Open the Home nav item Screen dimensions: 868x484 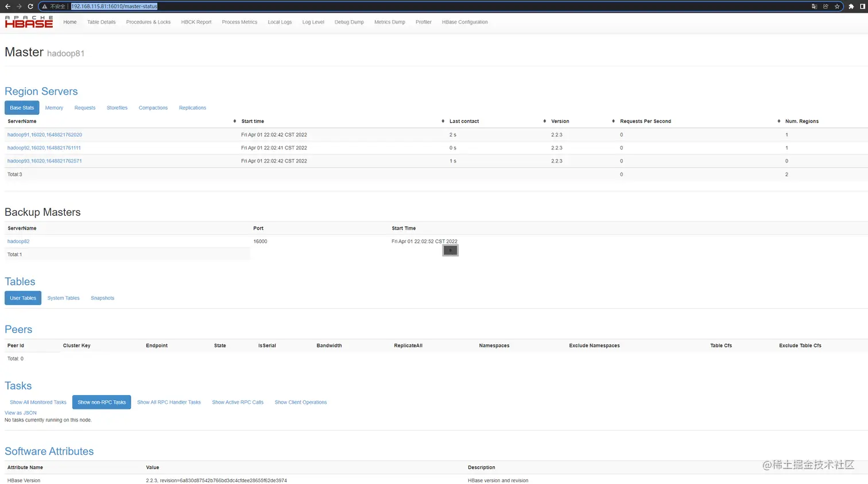70,22
